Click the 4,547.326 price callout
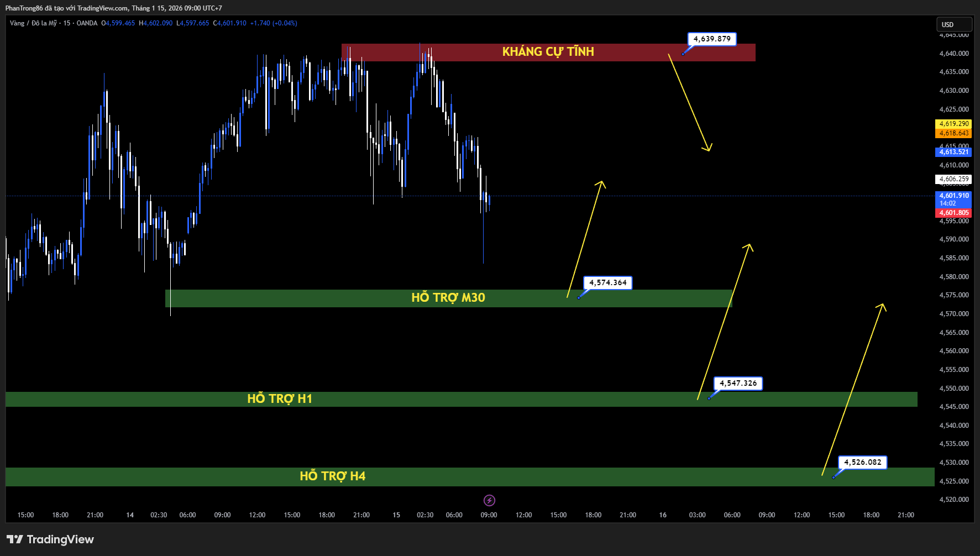 [738, 383]
